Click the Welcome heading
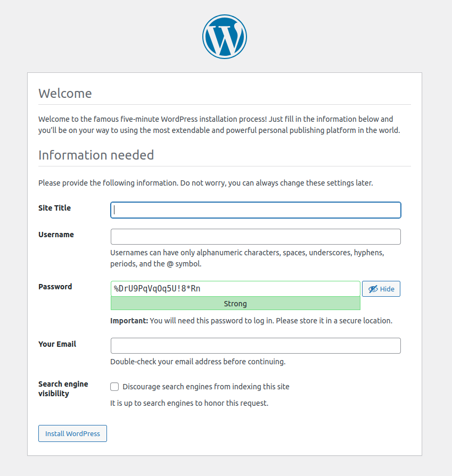Screen dimensions: 452x476 [65, 94]
